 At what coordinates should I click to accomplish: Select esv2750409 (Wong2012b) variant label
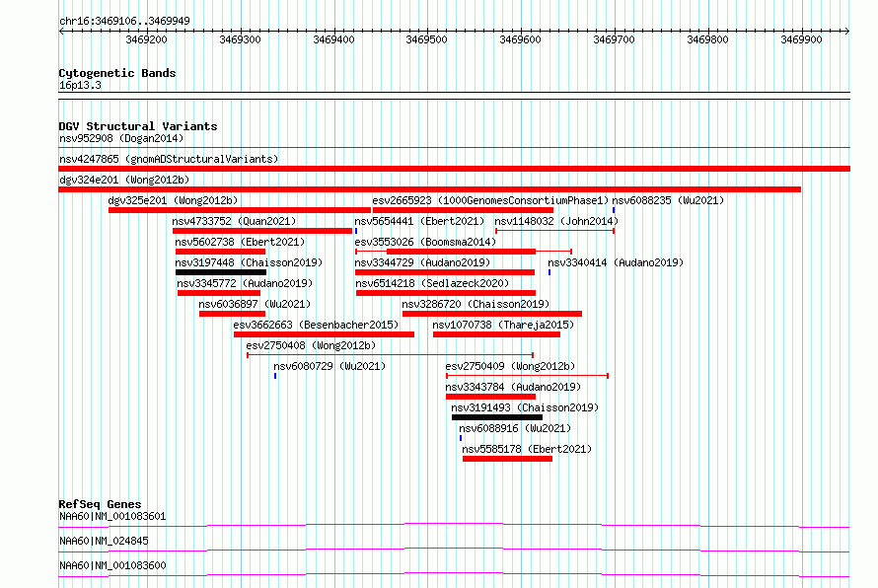coord(510,366)
